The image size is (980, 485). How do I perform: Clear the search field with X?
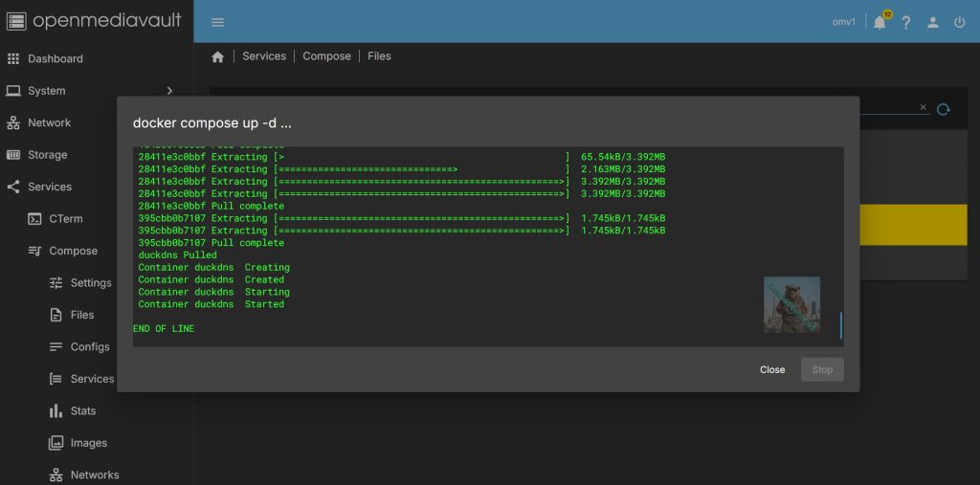tap(924, 107)
